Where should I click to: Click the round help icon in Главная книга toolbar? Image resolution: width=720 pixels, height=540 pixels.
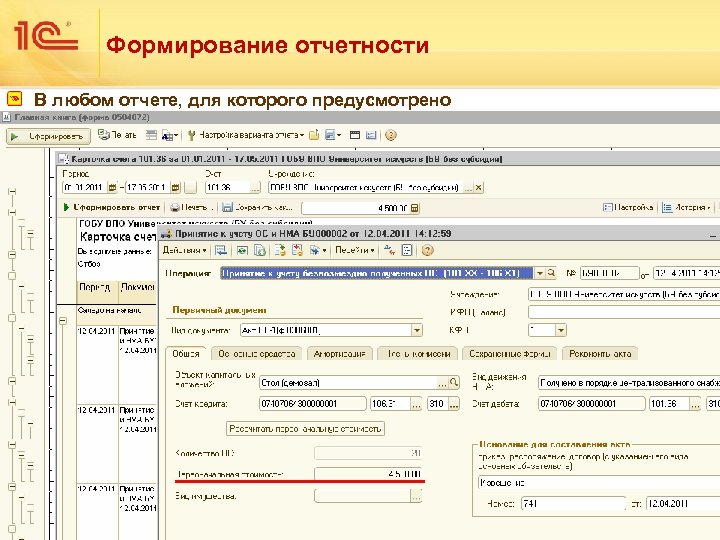(x=391, y=135)
